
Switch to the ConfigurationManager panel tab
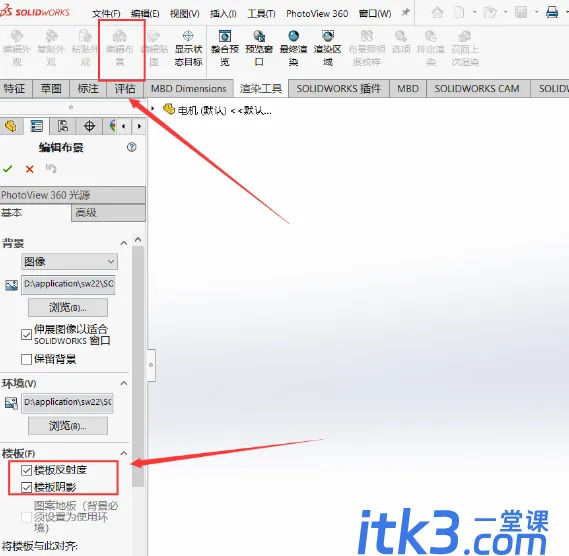[x=63, y=126]
